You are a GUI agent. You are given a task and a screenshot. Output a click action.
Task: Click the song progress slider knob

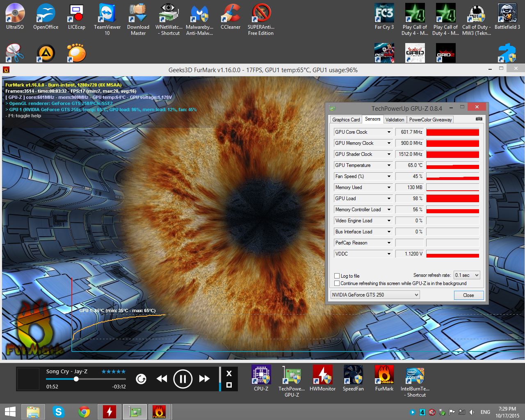pyautogui.click(x=76, y=379)
